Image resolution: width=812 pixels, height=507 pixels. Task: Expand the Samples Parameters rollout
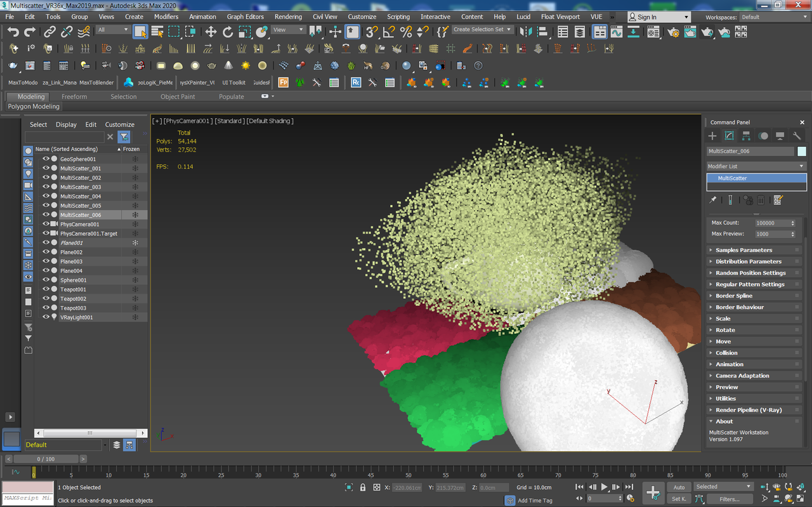pyautogui.click(x=755, y=250)
